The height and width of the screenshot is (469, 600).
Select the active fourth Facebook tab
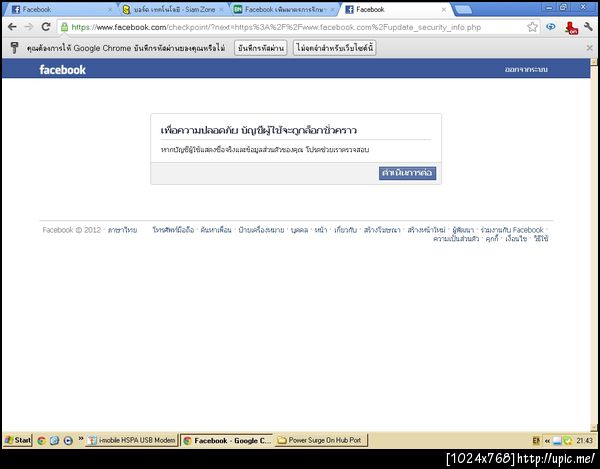click(x=395, y=10)
